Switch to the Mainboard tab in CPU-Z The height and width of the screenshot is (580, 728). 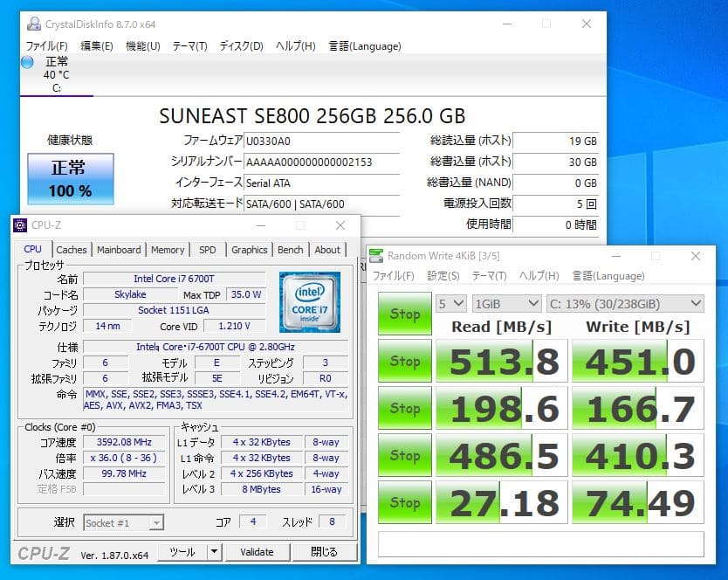(119, 250)
